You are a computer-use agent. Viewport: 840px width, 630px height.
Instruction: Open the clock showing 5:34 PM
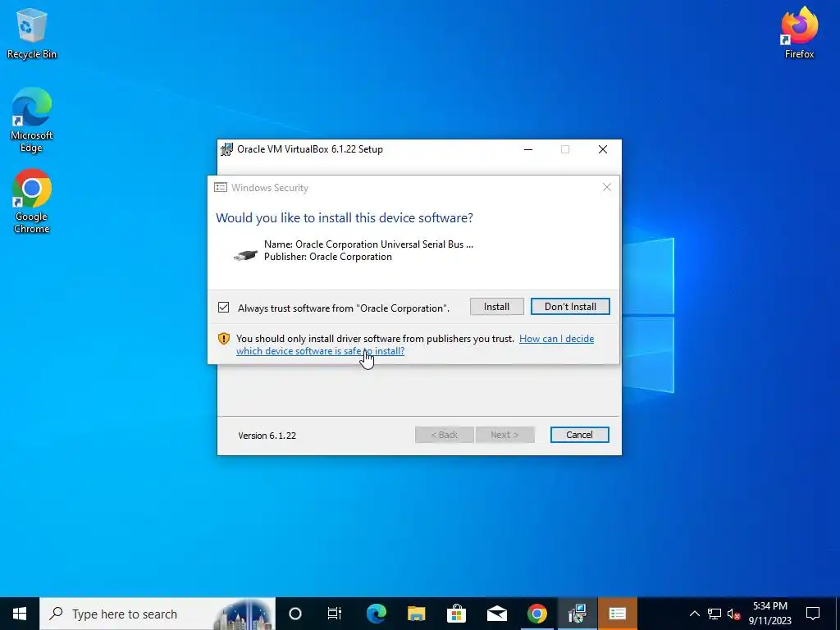pos(769,614)
